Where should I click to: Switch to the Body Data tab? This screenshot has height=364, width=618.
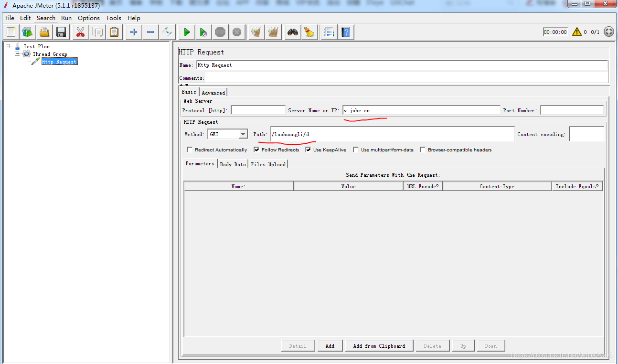click(x=233, y=164)
